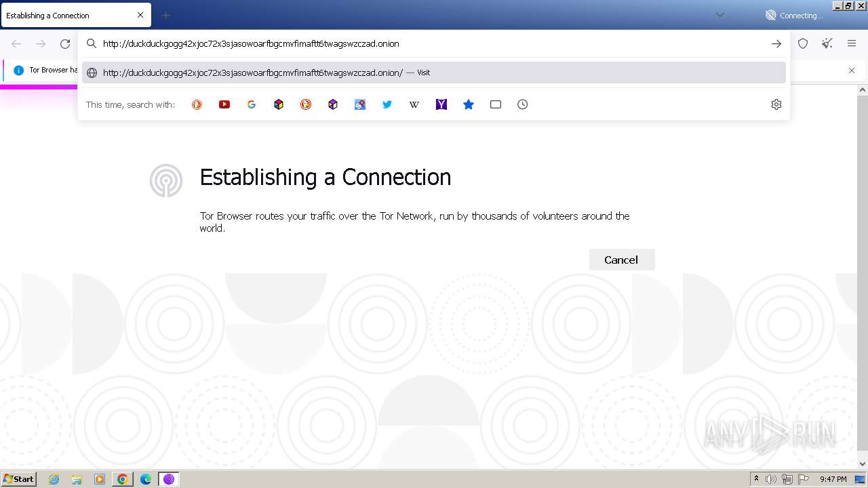Search with Startpage icon
868x488 pixels.
point(360,104)
